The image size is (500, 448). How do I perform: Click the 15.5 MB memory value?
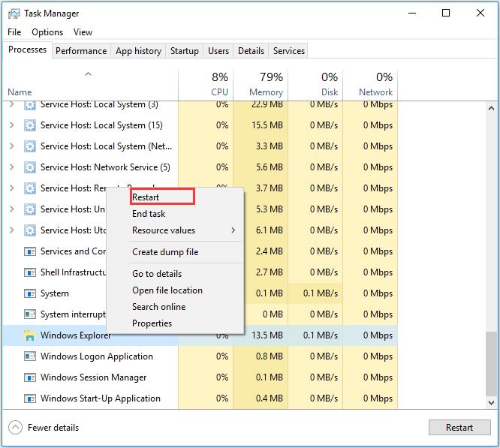[267, 125]
